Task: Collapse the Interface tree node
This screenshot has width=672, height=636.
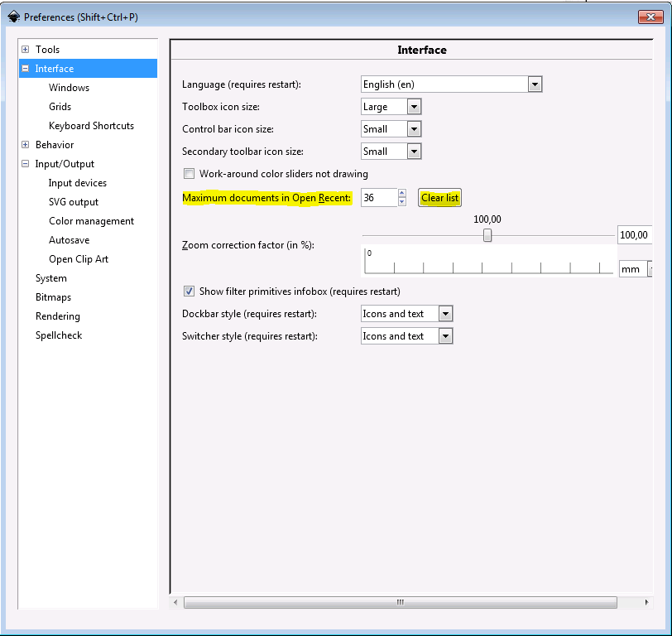Action: pyautogui.click(x=26, y=69)
